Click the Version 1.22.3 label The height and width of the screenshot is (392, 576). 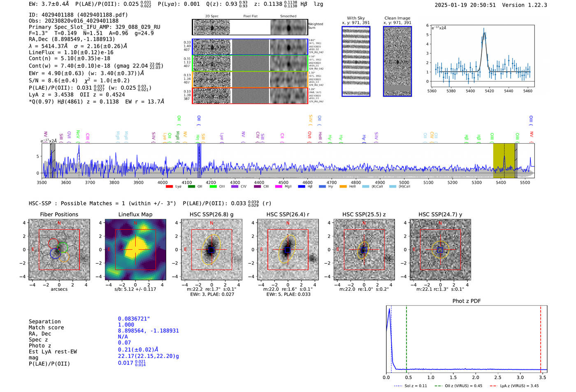coord(525,5)
